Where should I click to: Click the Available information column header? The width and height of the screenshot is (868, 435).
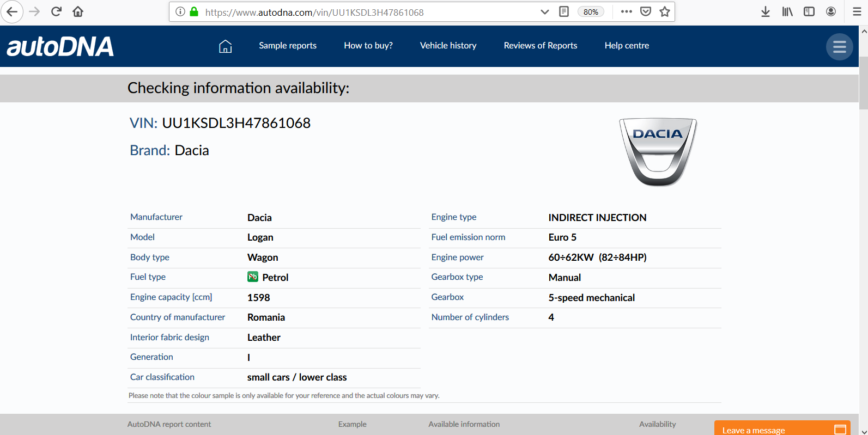pyautogui.click(x=464, y=424)
